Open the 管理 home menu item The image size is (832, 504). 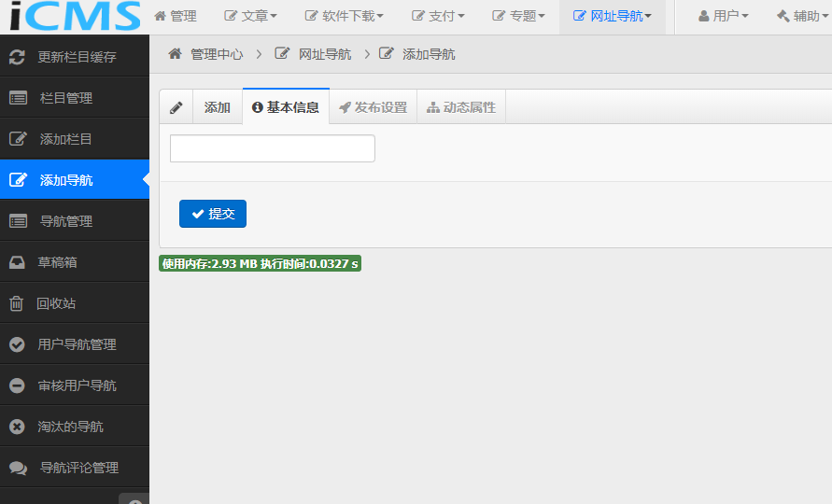click(176, 17)
